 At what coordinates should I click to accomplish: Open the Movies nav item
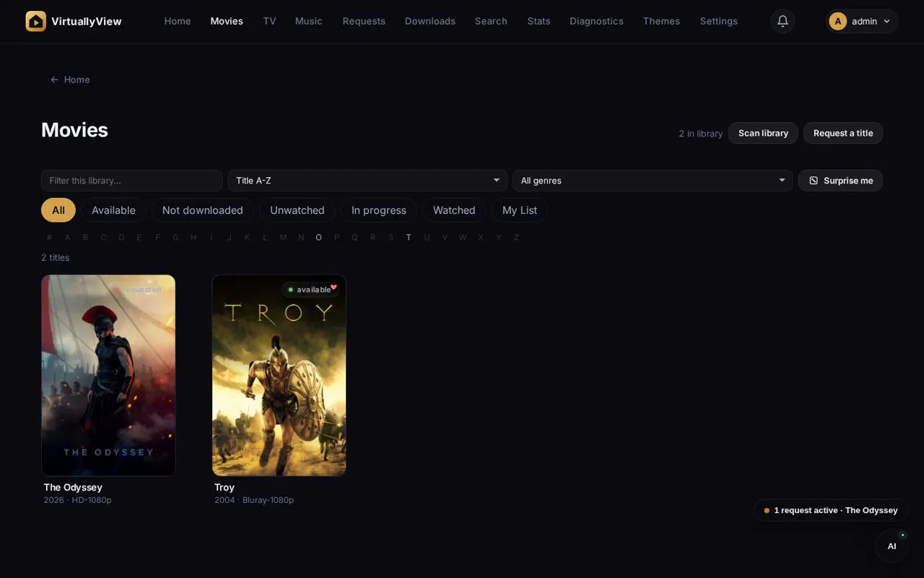coord(227,21)
